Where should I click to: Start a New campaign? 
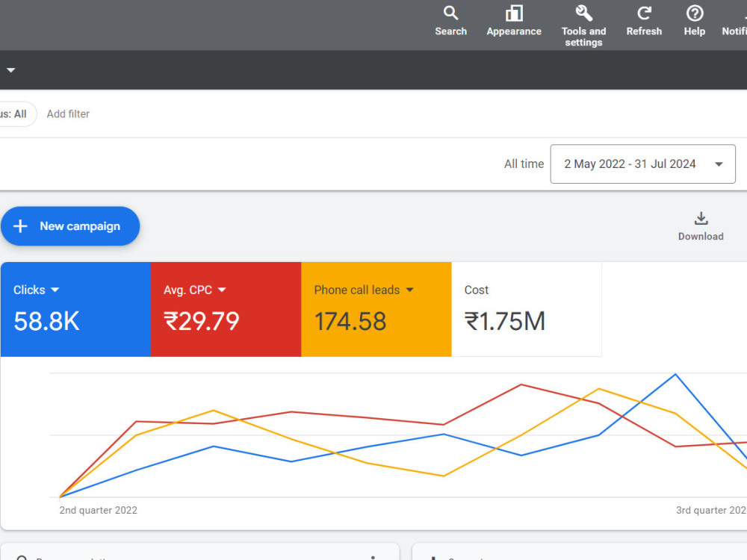click(70, 226)
